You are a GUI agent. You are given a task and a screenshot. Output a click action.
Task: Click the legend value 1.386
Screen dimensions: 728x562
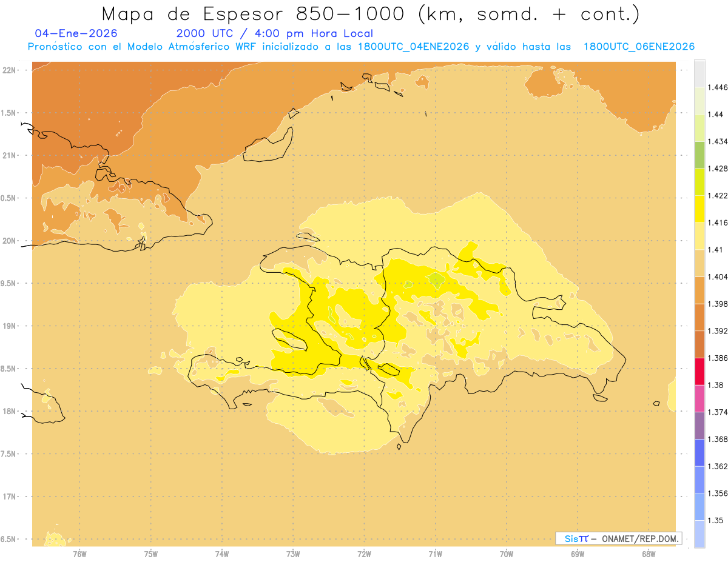click(718, 358)
